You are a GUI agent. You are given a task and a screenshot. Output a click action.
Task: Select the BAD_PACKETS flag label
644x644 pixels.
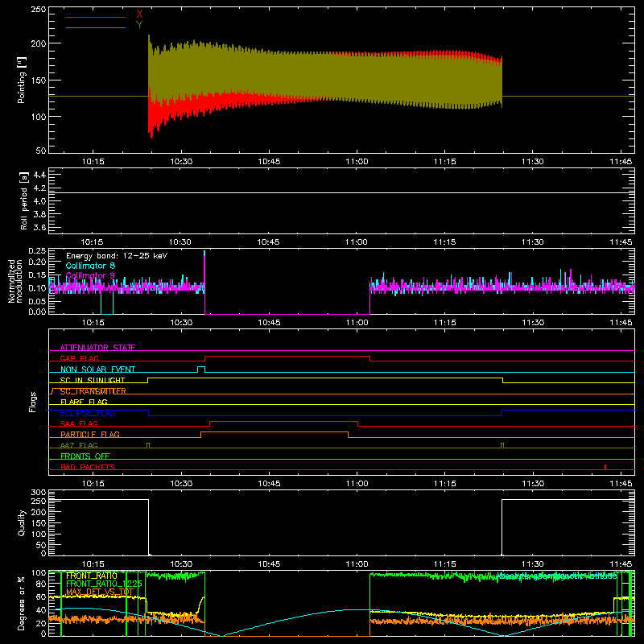tap(88, 467)
